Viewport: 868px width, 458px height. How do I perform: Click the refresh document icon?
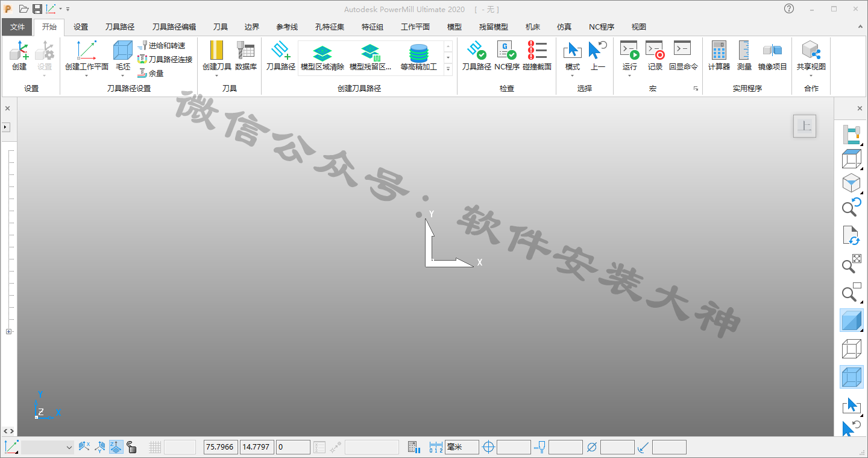click(x=851, y=236)
